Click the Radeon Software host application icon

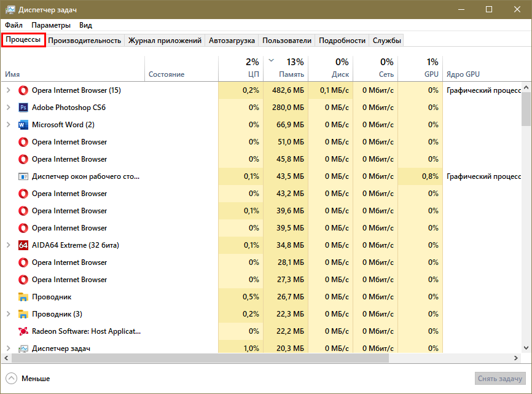(x=23, y=331)
